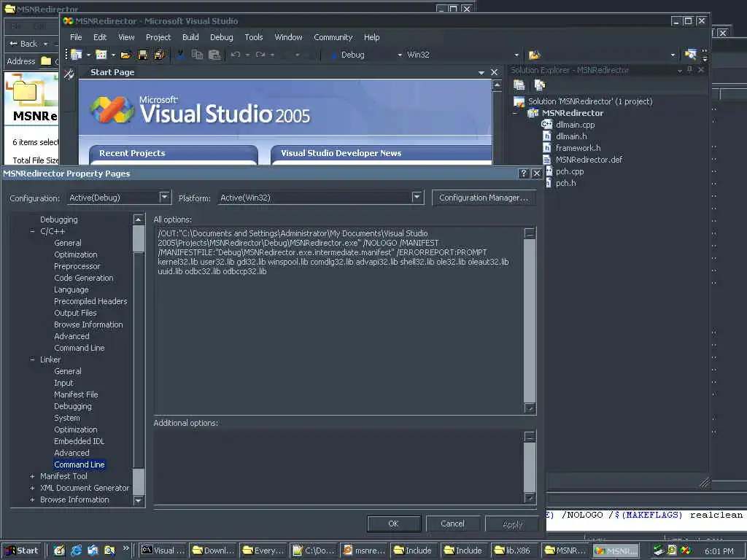This screenshot has height=560, width=747.
Task: Click the Open File toolbar icon
Action: (x=125, y=55)
